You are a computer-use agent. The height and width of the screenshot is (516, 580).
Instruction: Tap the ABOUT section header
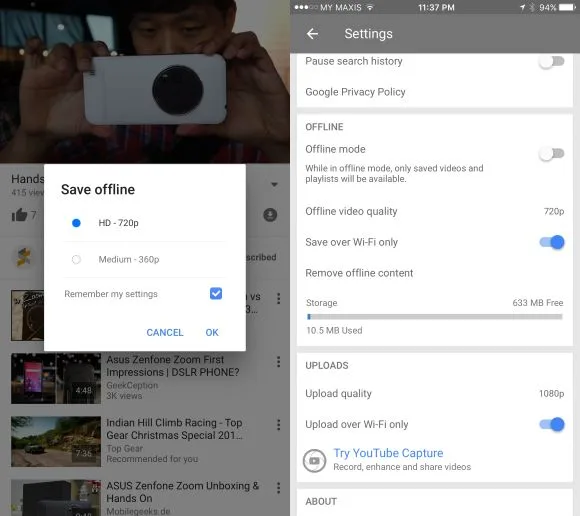tap(321, 502)
